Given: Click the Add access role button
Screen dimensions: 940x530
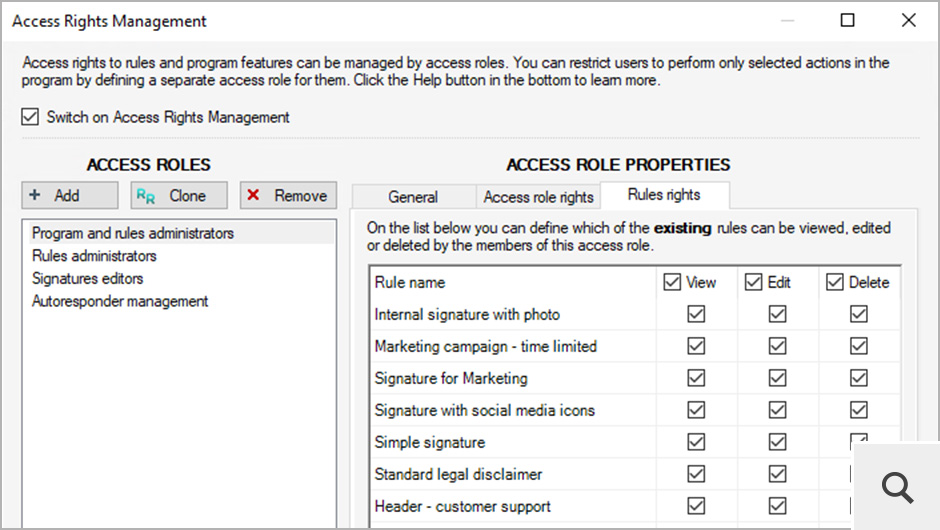Looking at the screenshot, I should click(70, 195).
